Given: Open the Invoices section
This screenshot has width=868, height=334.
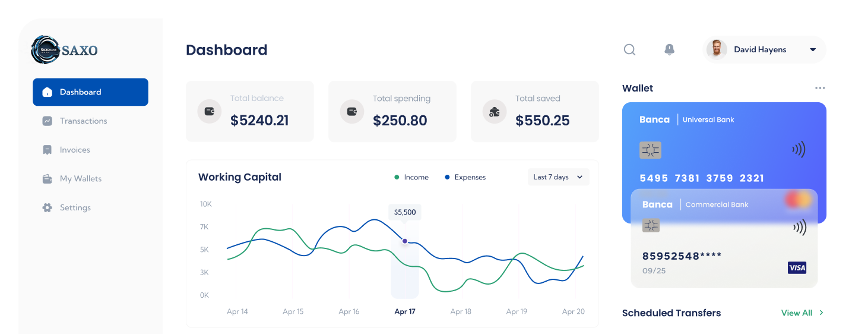Looking at the screenshot, I should [75, 150].
